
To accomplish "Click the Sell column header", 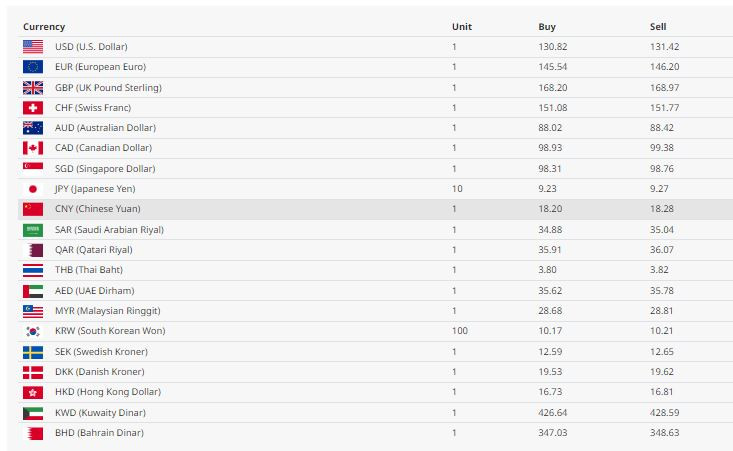I will click(x=658, y=27).
